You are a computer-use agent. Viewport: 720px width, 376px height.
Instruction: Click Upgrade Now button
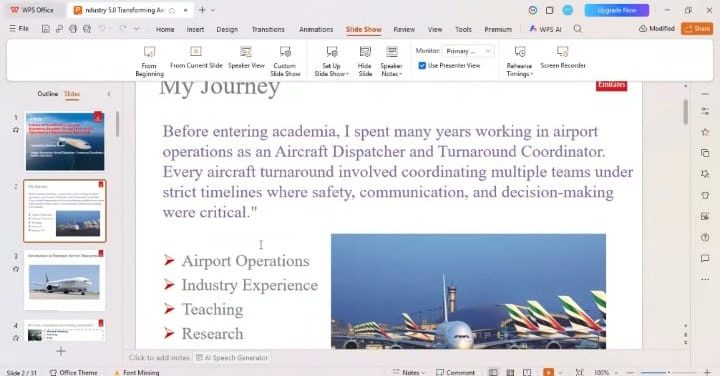click(617, 10)
